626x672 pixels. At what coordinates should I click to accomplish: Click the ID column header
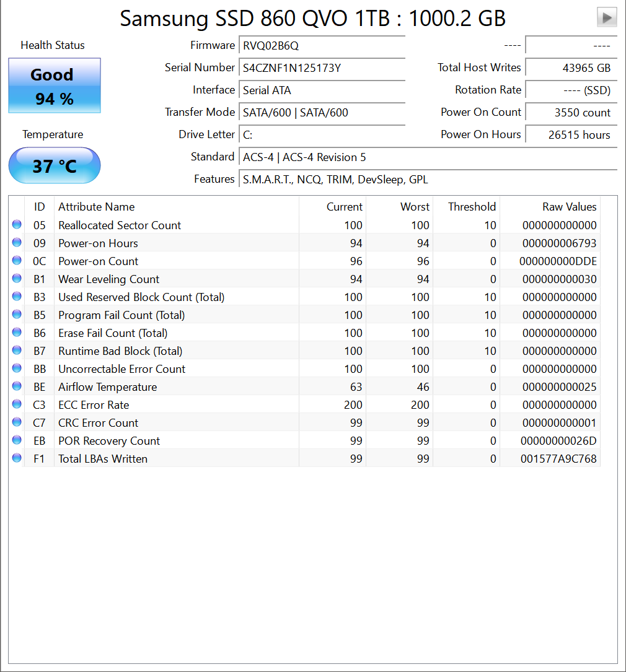[x=40, y=207]
